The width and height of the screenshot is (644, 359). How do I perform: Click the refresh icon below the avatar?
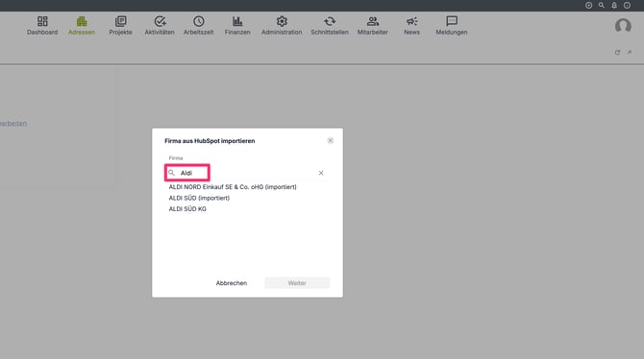point(617,52)
